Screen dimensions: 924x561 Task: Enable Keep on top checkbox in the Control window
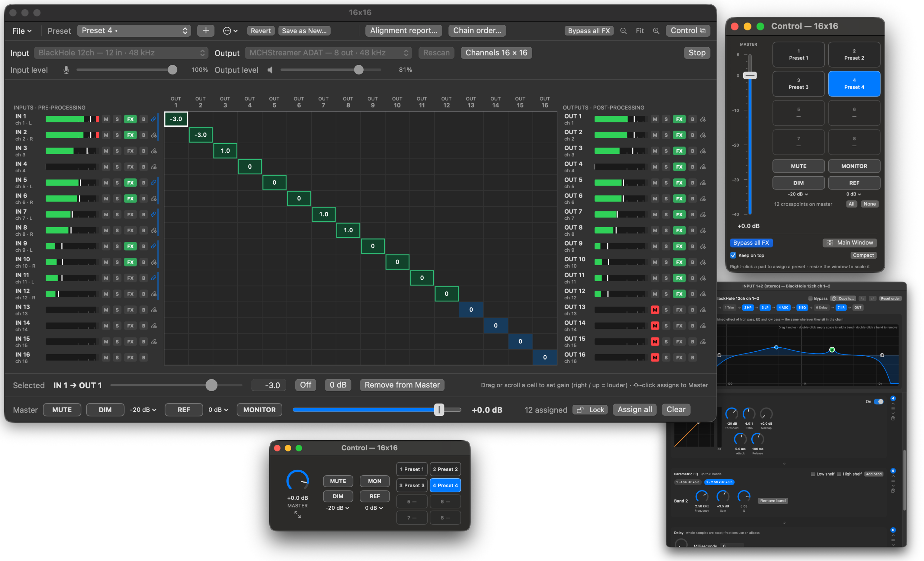point(733,255)
